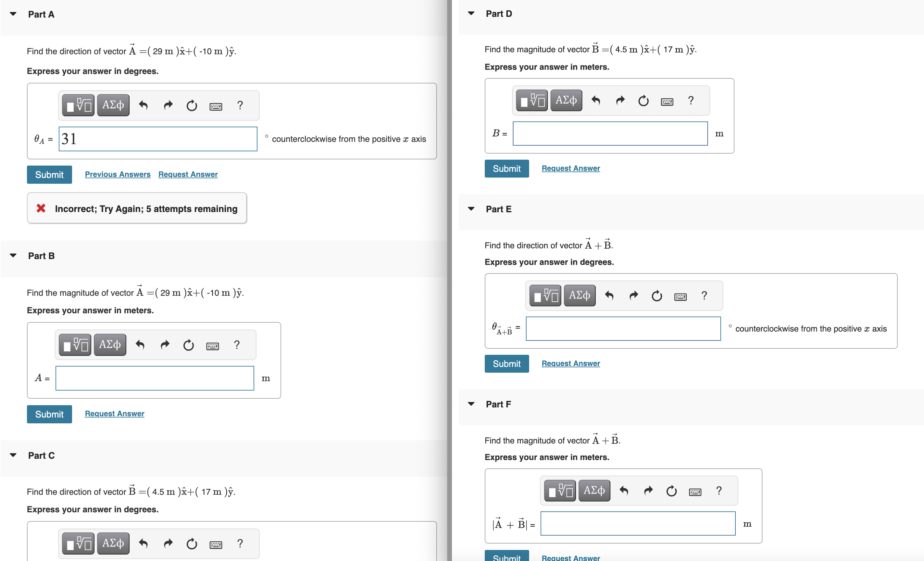Collapse the Part F section
This screenshot has height=561, width=924.
coord(471,404)
